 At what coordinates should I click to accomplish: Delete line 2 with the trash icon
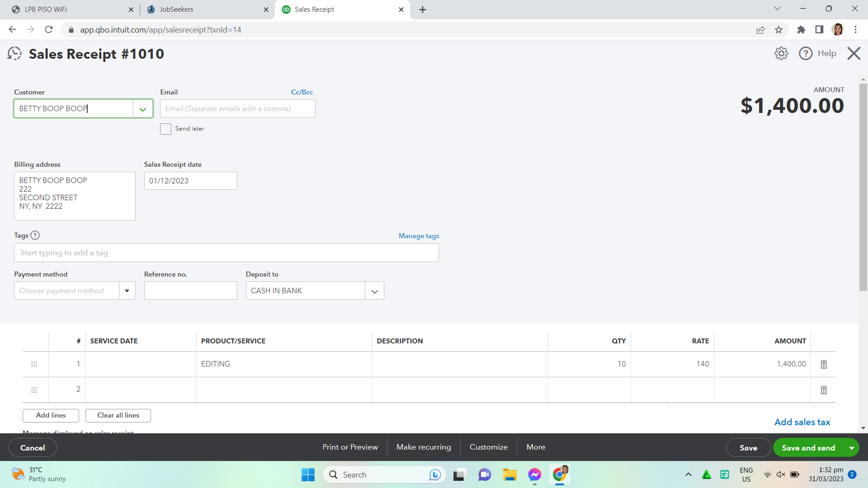click(824, 390)
